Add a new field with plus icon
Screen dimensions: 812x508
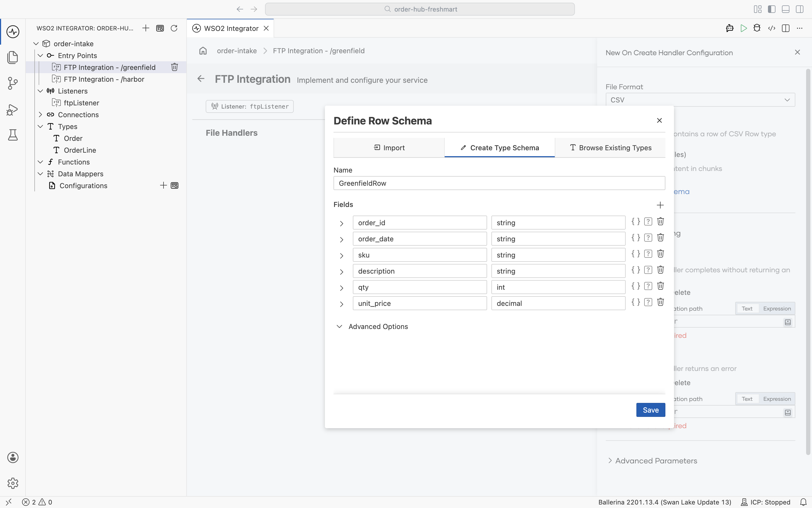[x=660, y=205]
